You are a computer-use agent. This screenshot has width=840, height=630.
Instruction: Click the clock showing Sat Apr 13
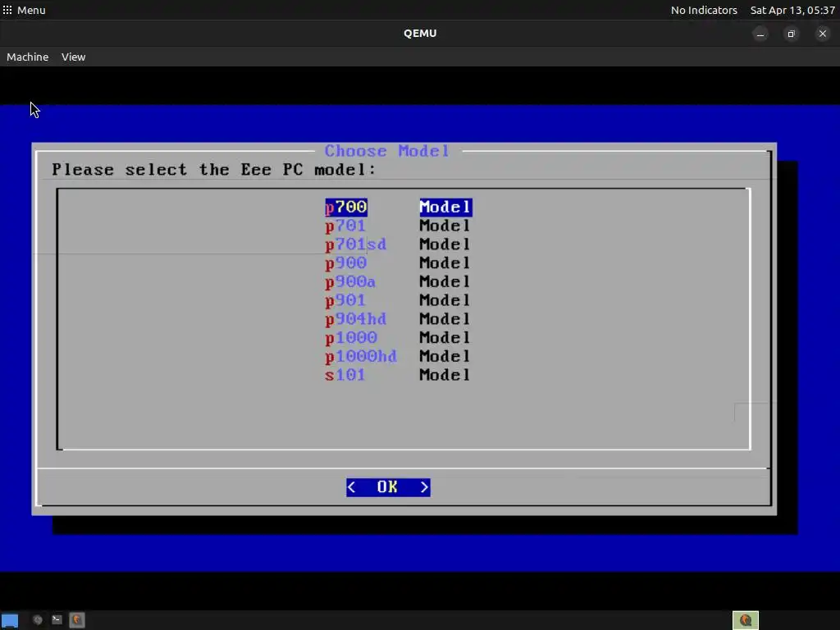tap(792, 10)
